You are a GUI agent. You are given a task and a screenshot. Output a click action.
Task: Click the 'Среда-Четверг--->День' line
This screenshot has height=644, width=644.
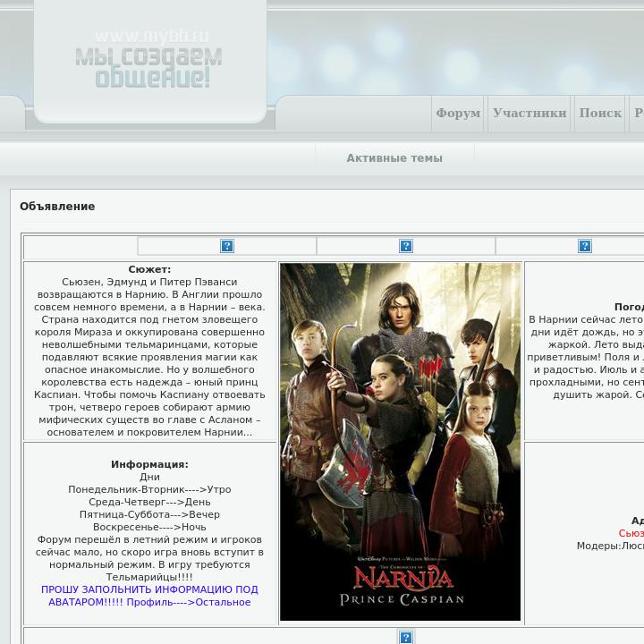point(149,502)
